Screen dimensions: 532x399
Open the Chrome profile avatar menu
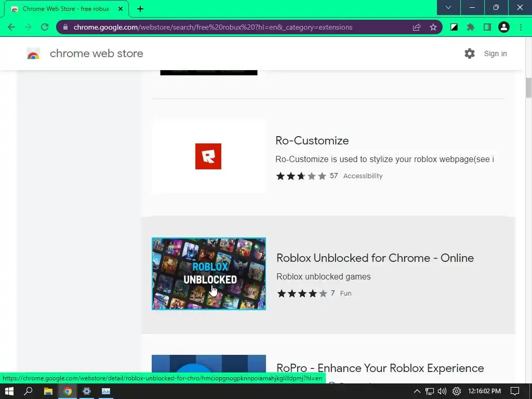(x=504, y=27)
